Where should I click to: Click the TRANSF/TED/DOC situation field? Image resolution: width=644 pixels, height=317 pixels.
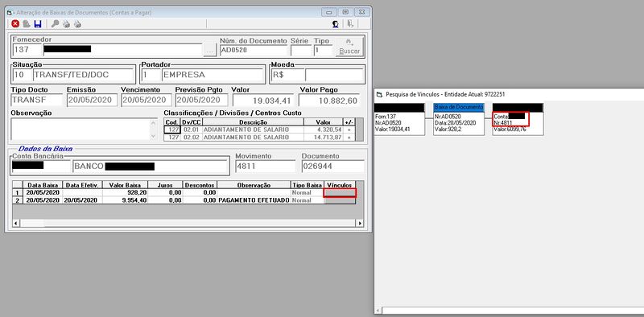click(84, 76)
